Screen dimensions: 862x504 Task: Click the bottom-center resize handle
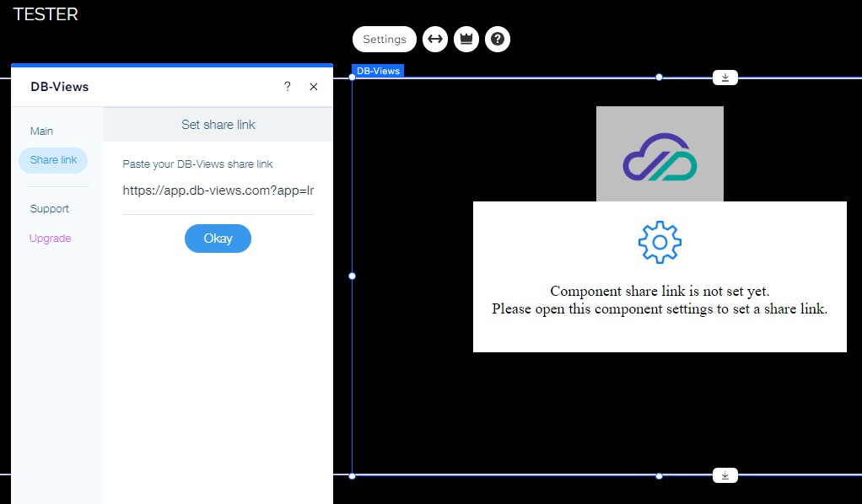coord(660,476)
